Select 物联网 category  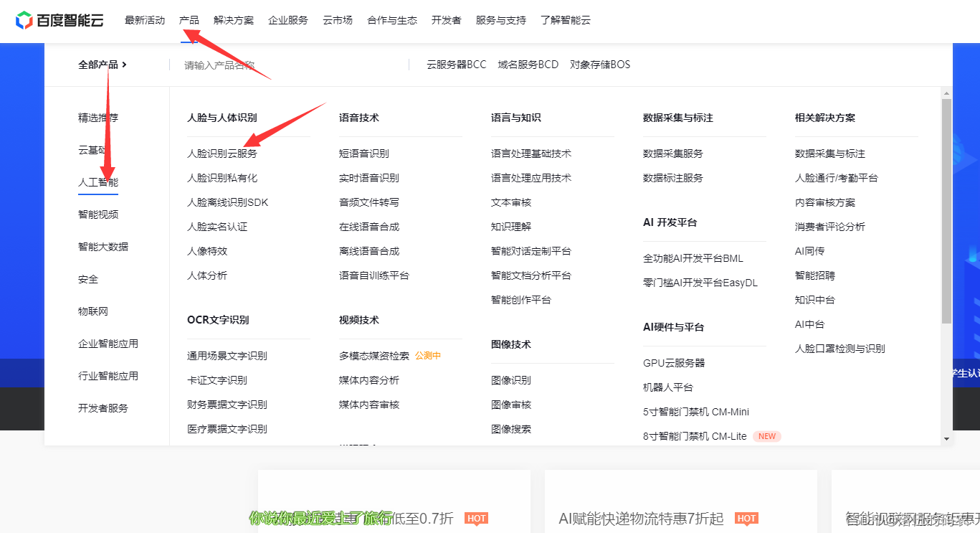93,311
